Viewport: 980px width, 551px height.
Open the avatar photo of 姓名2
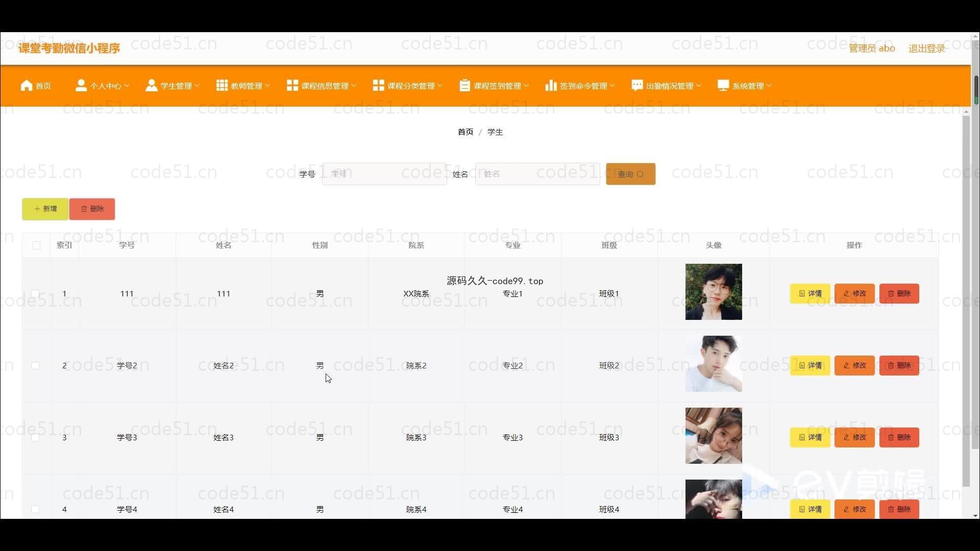(x=714, y=364)
